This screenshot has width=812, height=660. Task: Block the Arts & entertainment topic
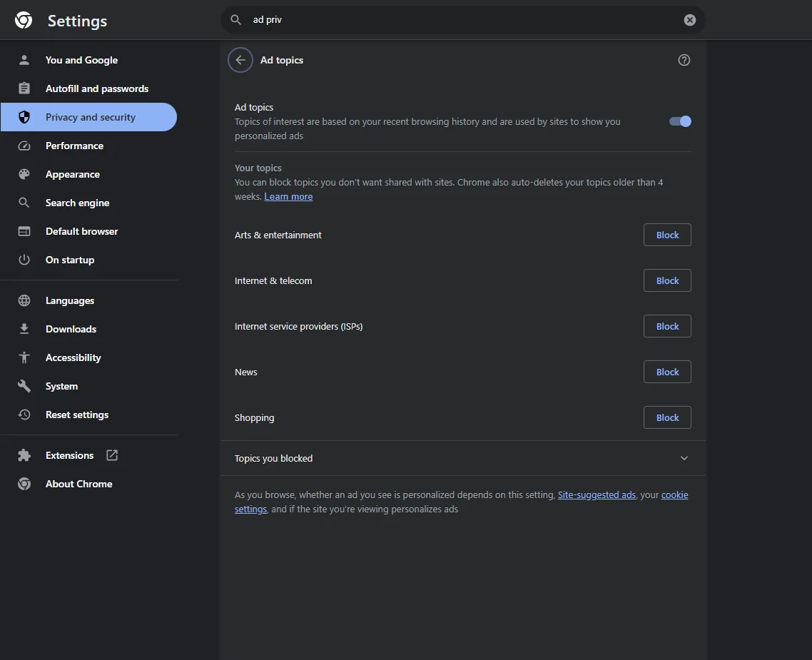(667, 235)
